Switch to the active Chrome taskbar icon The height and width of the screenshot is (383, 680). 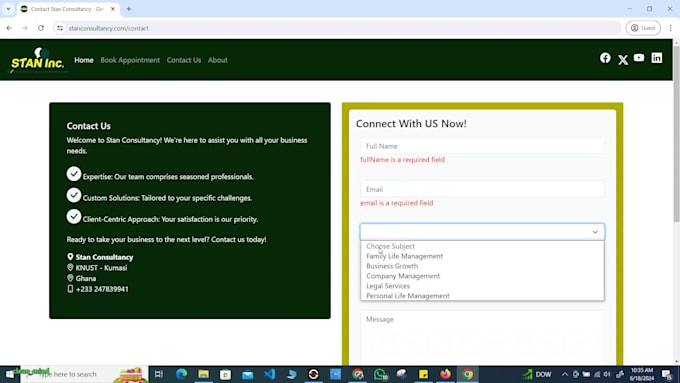468,374
